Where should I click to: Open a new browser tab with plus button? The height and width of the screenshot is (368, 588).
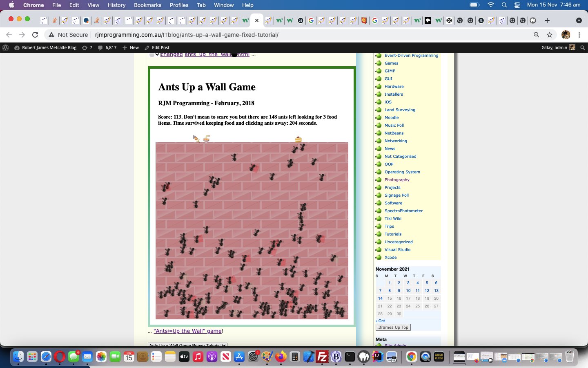tap(547, 20)
